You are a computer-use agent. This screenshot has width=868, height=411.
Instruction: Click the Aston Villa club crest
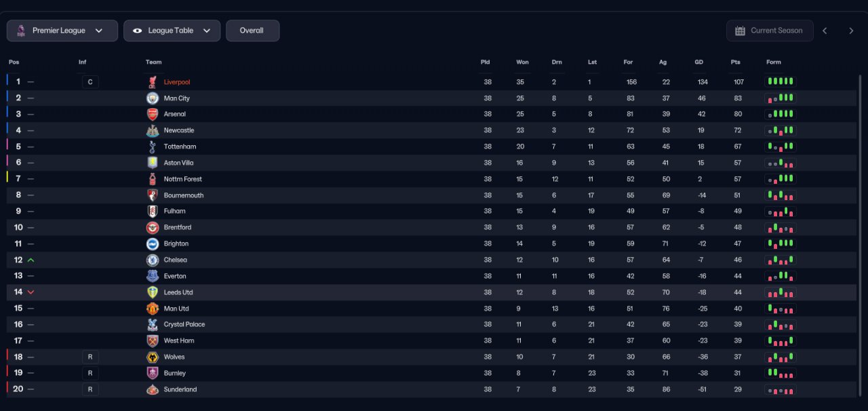[x=153, y=163]
